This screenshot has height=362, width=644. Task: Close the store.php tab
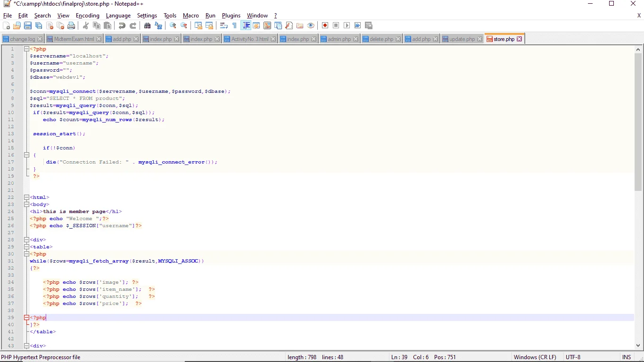[519, 39]
